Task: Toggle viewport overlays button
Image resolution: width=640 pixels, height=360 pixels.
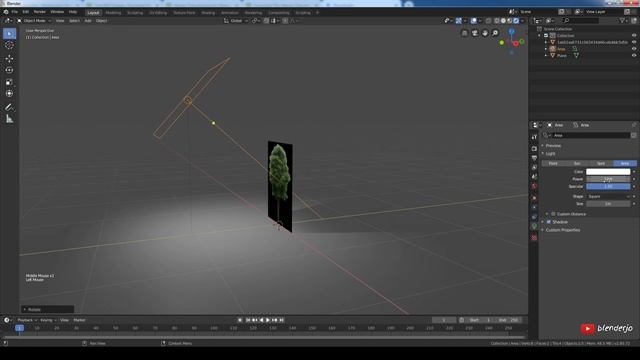Action: click(x=473, y=20)
